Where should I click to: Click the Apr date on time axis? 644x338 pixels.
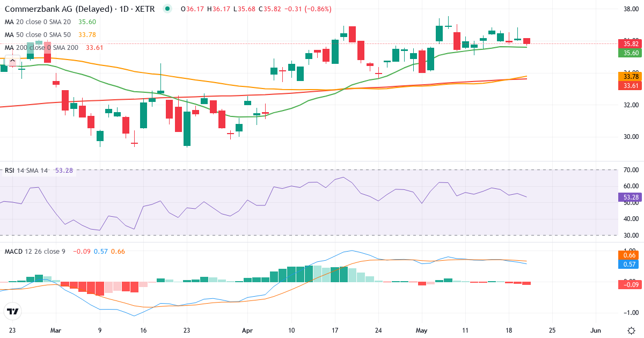247,330
